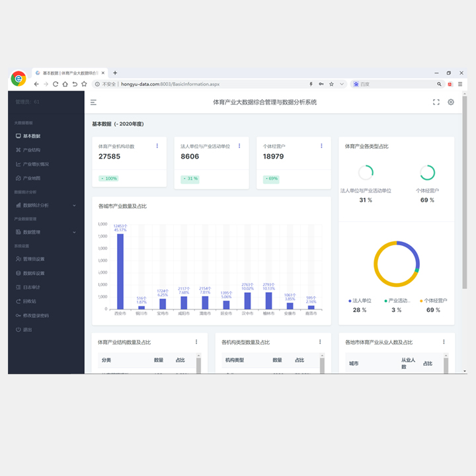Open more options for 各机构类型数量及占比 table
The image size is (476, 476).
320,342
